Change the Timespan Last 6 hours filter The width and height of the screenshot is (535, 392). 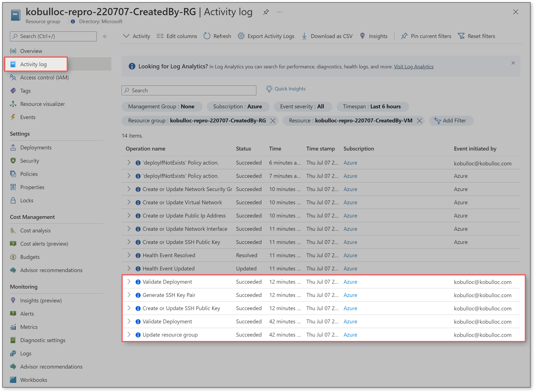coord(372,107)
